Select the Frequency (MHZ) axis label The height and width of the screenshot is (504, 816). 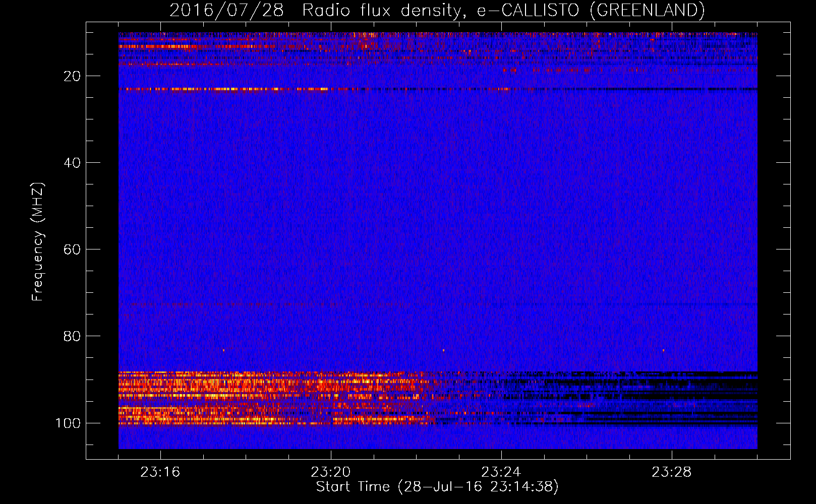[38, 242]
